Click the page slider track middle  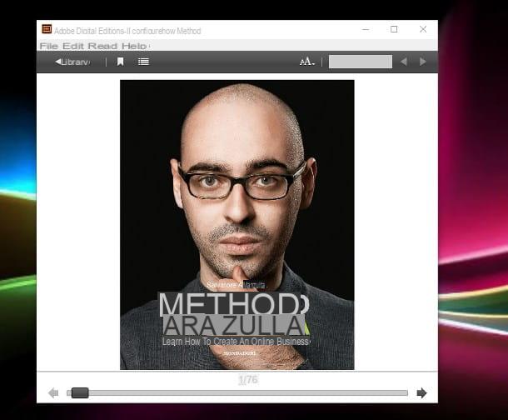(x=237, y=393)
